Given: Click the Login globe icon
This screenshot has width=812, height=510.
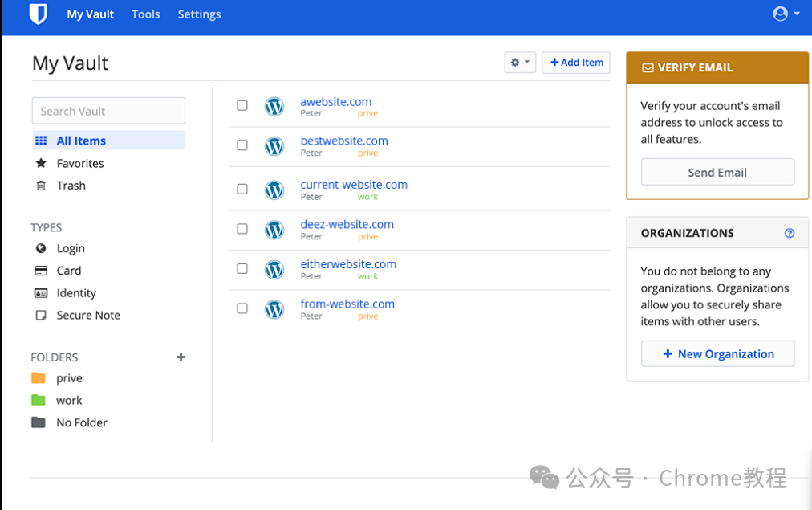Looking at the screenshot, I should tap(41, 248).
